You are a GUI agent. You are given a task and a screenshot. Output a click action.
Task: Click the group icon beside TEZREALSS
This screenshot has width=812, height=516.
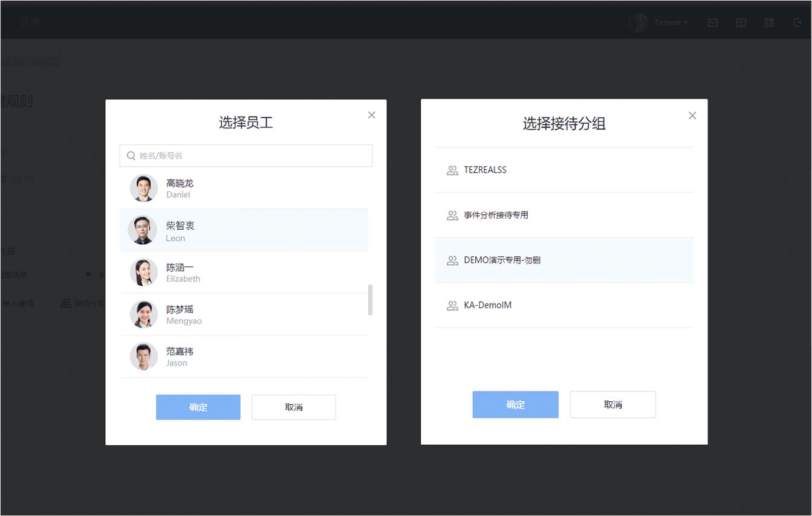[452, 170]
